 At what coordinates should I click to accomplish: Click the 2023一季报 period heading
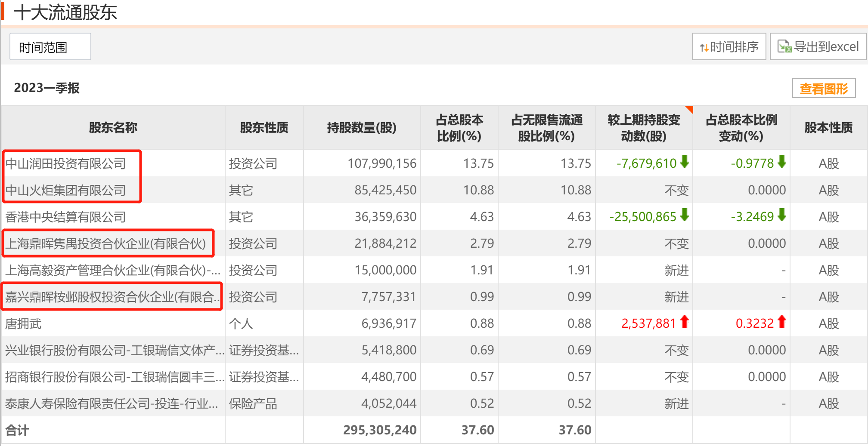46,88
